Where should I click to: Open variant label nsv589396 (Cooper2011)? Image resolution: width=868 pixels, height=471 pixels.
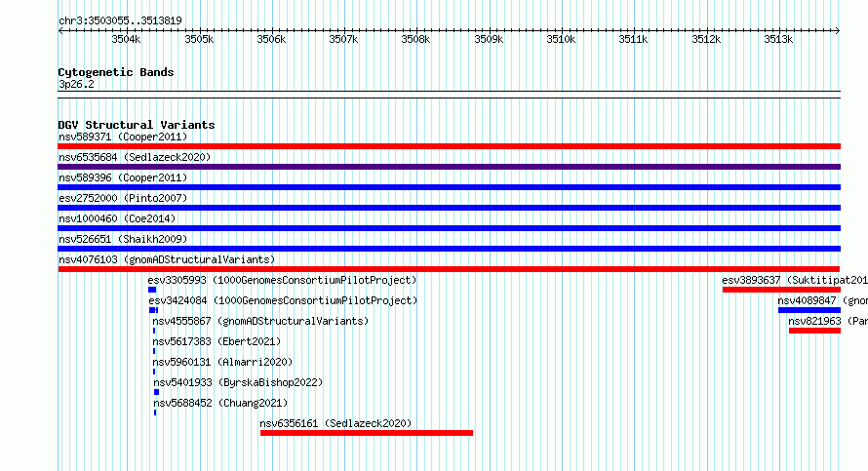(123, 177)
